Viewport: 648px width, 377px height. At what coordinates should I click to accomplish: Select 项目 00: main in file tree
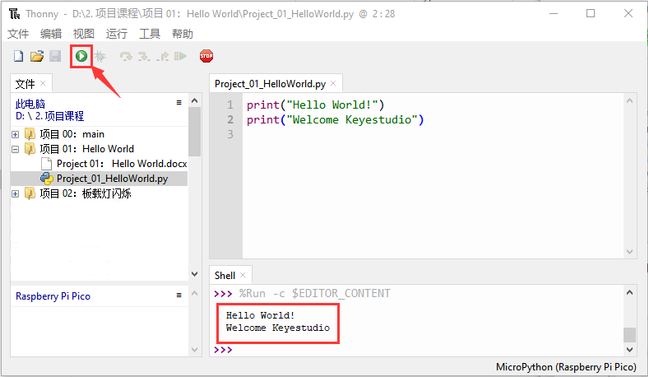pos(99,134)
